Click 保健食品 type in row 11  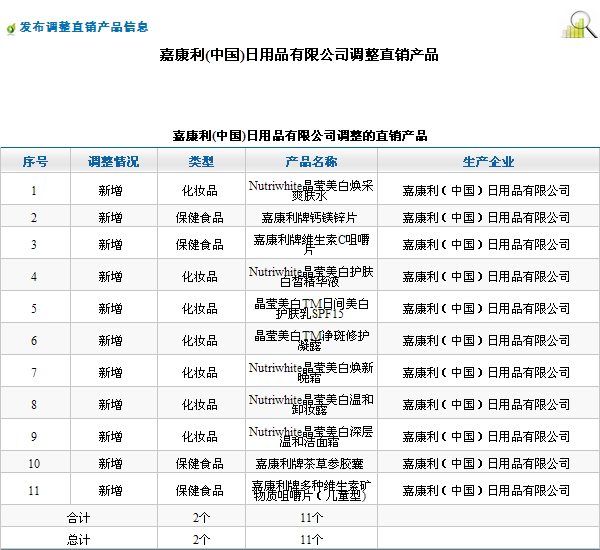[200, 491]
